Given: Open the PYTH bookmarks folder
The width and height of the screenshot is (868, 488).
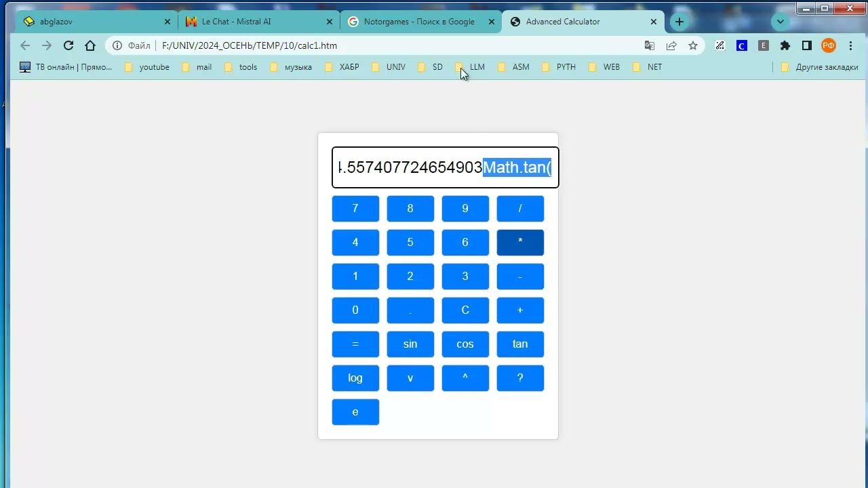Looking at the screenshot, I should click(559, 67).
